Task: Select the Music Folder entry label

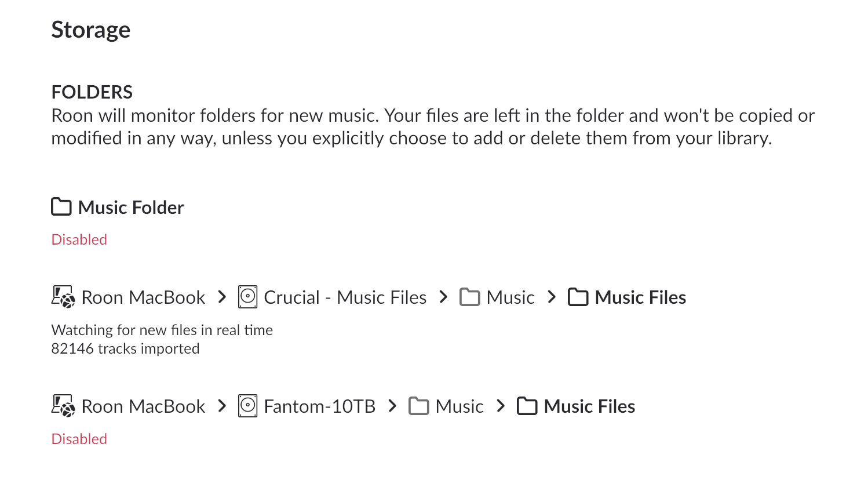Action: click(131, 208)
